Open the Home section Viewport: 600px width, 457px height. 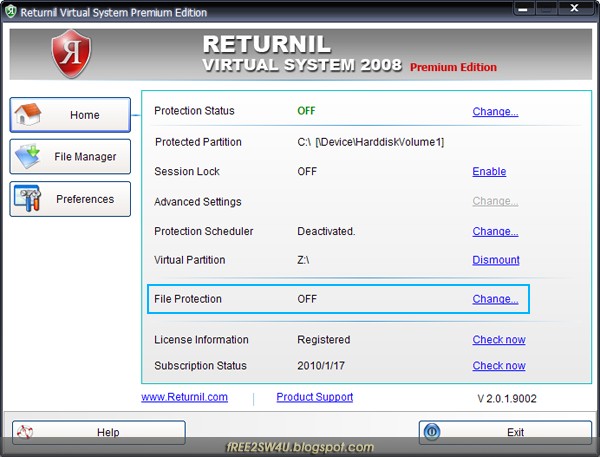tap(70, 115)
